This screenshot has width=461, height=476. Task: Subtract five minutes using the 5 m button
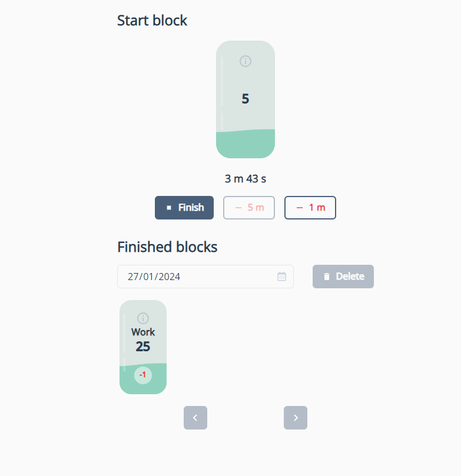[x=249, y=208]
